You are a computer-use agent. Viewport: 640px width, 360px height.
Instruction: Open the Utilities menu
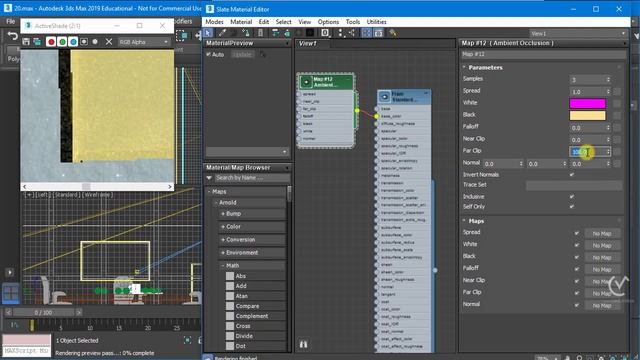(x=376, y=22)
